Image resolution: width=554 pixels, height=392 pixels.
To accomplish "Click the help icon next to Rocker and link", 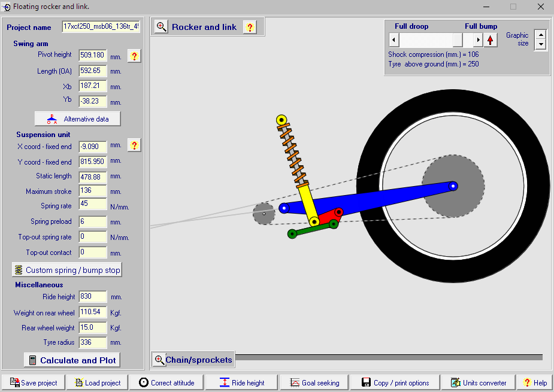I will click(x=250, y=27).
